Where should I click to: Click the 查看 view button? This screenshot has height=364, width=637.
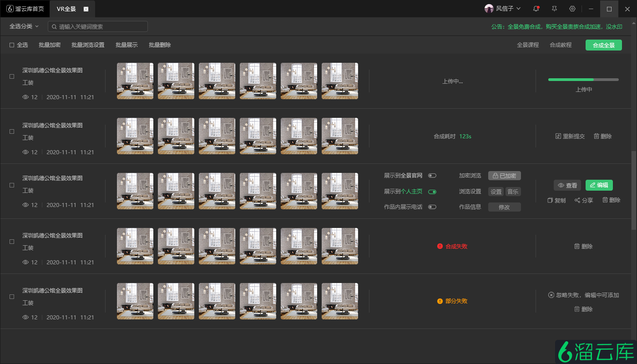(567, 185)
